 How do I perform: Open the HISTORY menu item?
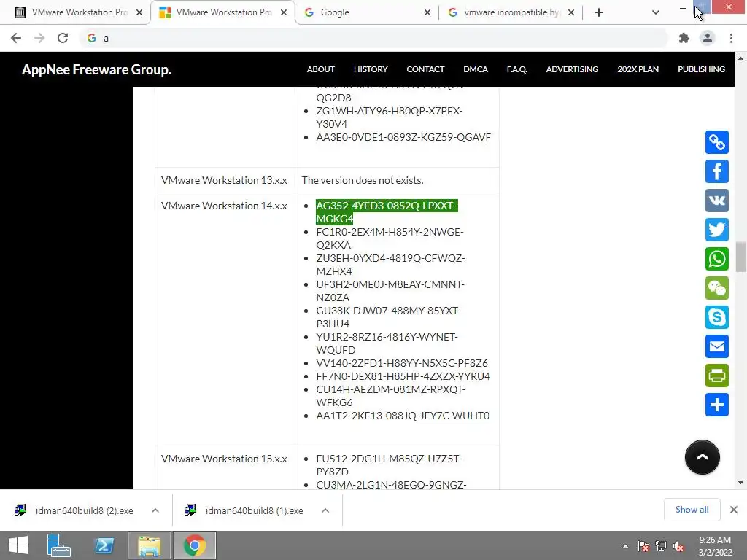tap(370, 69)
